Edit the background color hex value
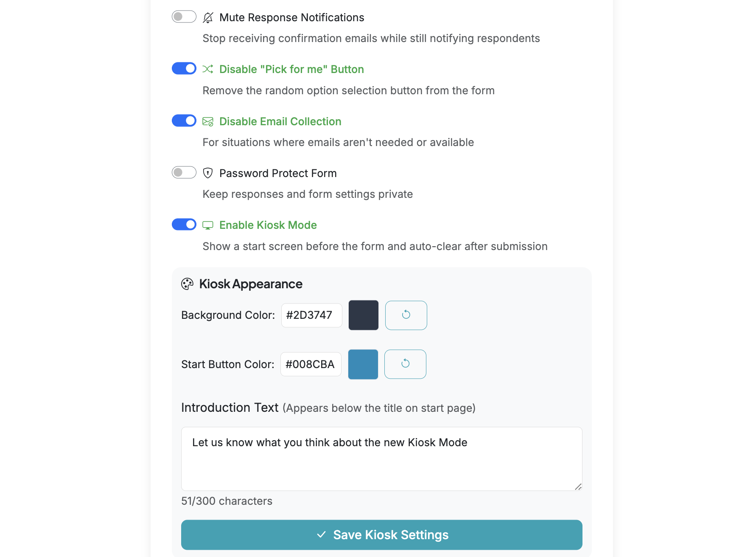The height and width of the screenshot is (557, 756). click(311, 315)
